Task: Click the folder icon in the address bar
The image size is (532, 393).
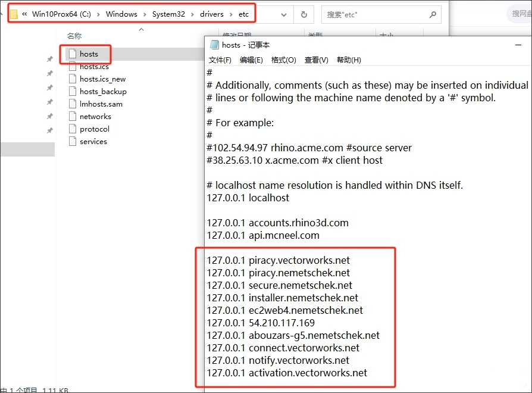Action: click(x=14, y=14)
